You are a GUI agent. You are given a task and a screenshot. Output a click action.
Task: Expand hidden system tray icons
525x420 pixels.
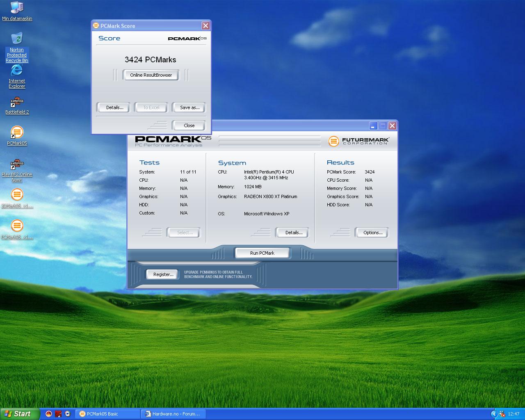494,414
